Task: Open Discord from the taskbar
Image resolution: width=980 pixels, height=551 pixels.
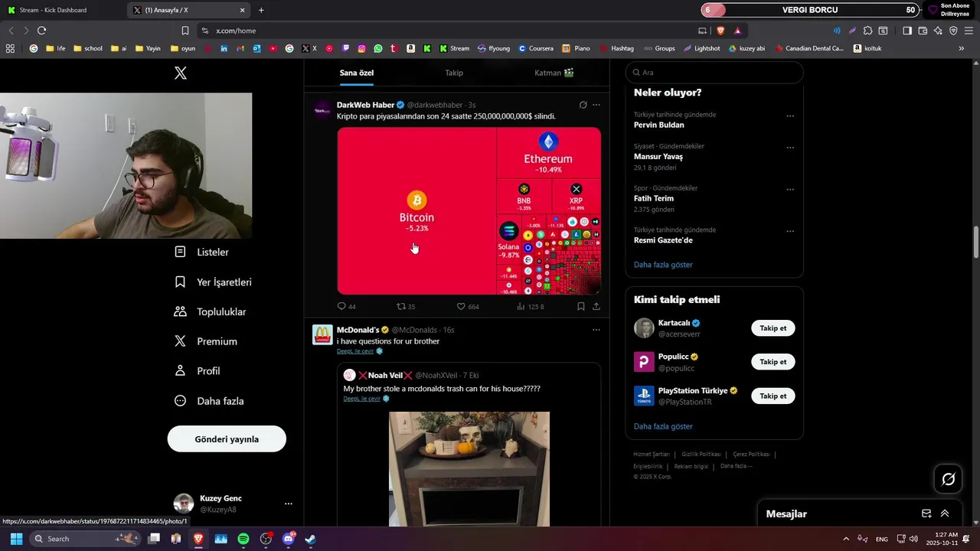Action: pos(288,539)
